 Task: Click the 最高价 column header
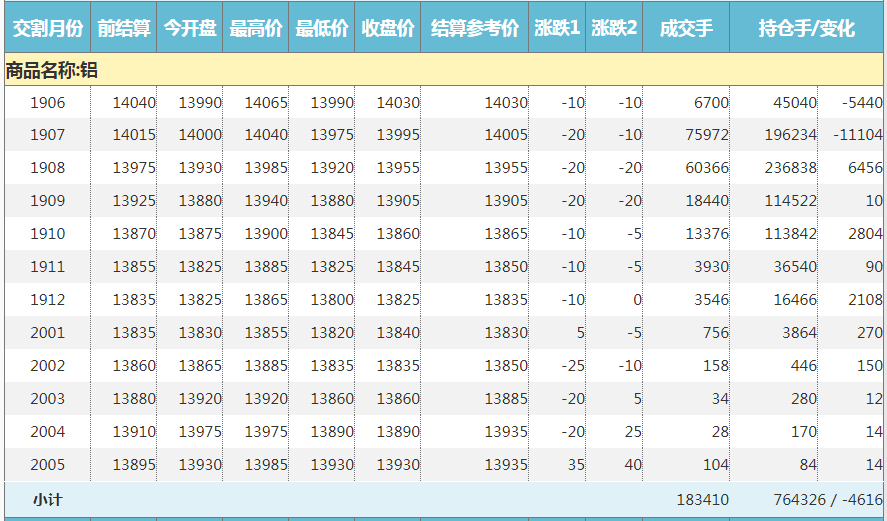(255, 29)
